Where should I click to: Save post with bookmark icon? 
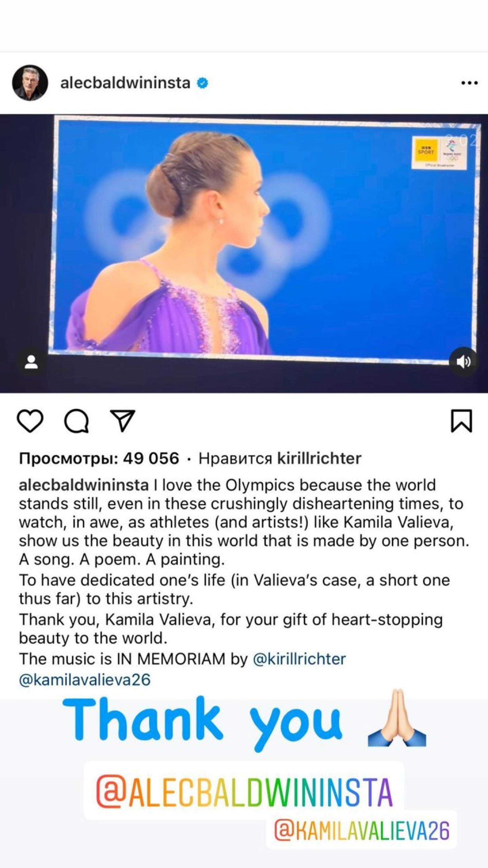coord(461,421)
